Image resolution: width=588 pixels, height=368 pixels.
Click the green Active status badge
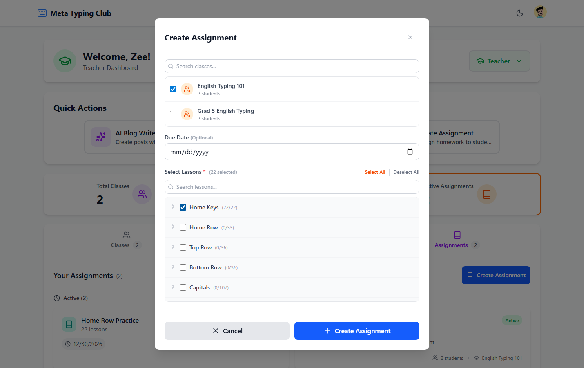coord(512,321)
